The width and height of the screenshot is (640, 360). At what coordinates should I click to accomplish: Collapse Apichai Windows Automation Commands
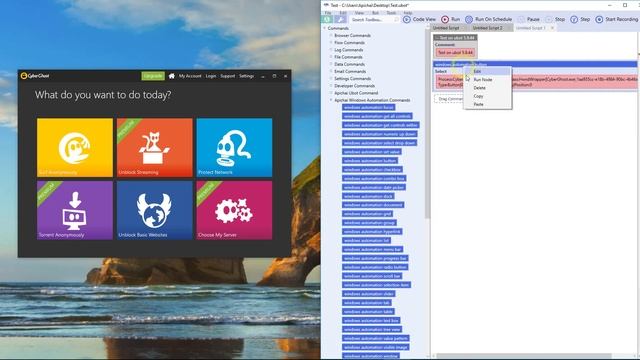331,100
